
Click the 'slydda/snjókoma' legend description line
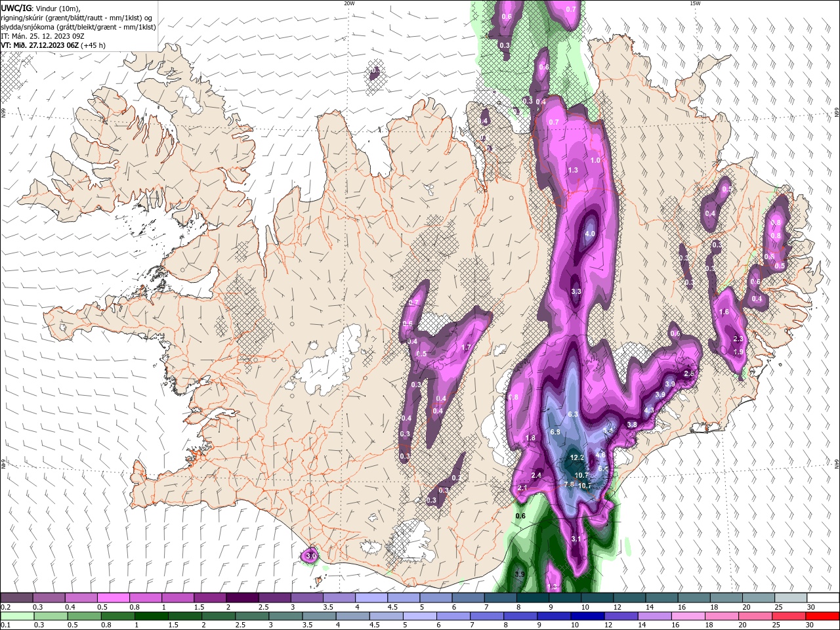(x=78, y=27)
